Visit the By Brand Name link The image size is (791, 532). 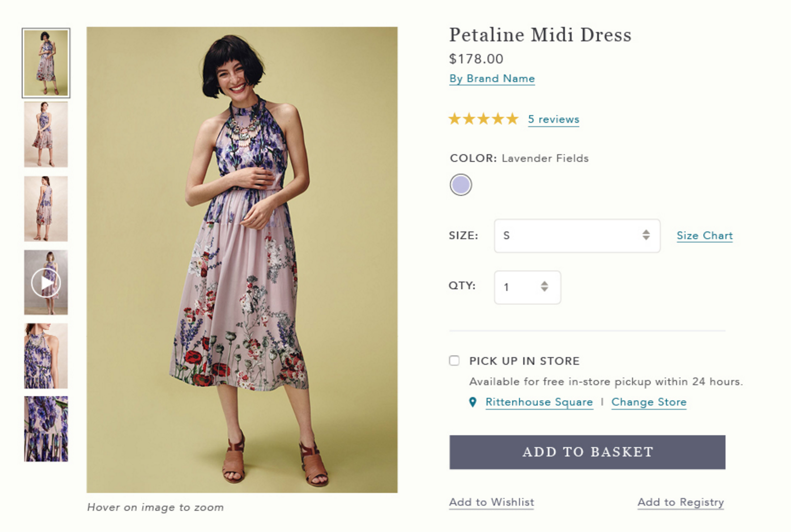(492, 78)
